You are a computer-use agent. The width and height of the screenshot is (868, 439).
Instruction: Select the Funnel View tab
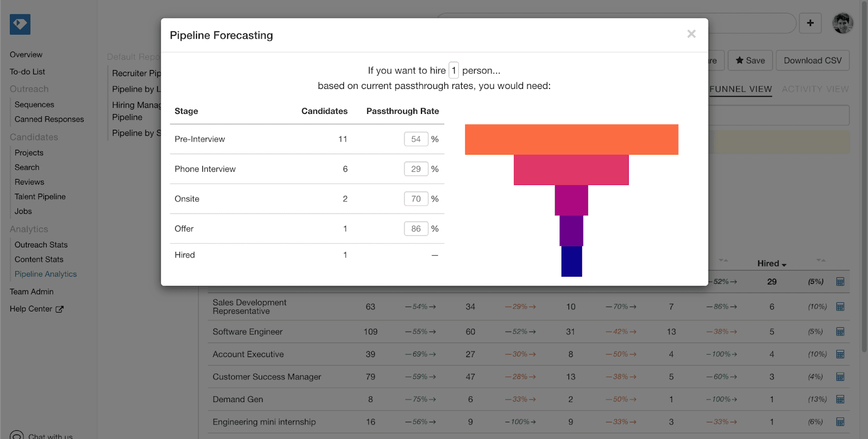pos(741,89)
